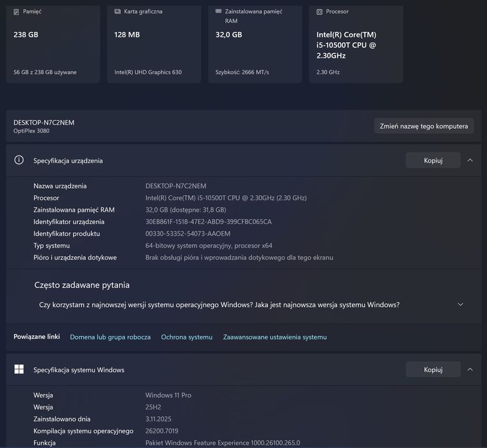This screenshot has width=487, height=448.
Task: Select the Intel UHD Graphics 630 card
Action: pyautogui.click(x=154, y=45)
